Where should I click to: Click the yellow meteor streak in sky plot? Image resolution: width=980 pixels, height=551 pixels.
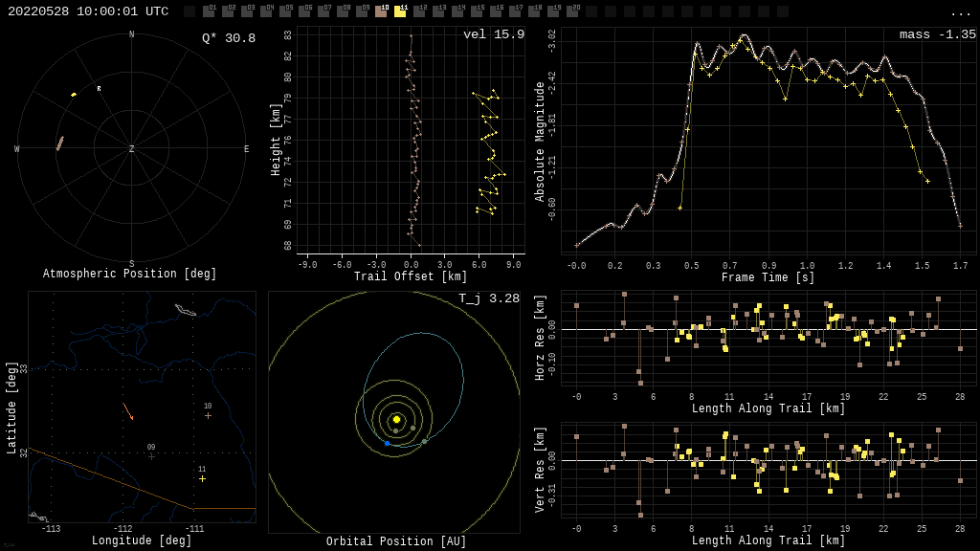(74, 95)
